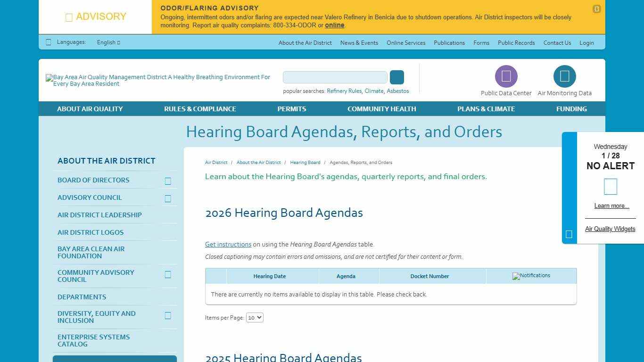The image size is (644, 362).
Task: Open the Public Data Center icon
Action: click(x=505, y=76)
